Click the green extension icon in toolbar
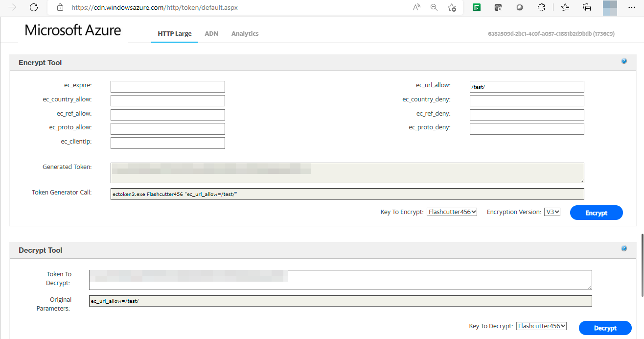Viewport: 644px width, 339px height. pos(476,7)
